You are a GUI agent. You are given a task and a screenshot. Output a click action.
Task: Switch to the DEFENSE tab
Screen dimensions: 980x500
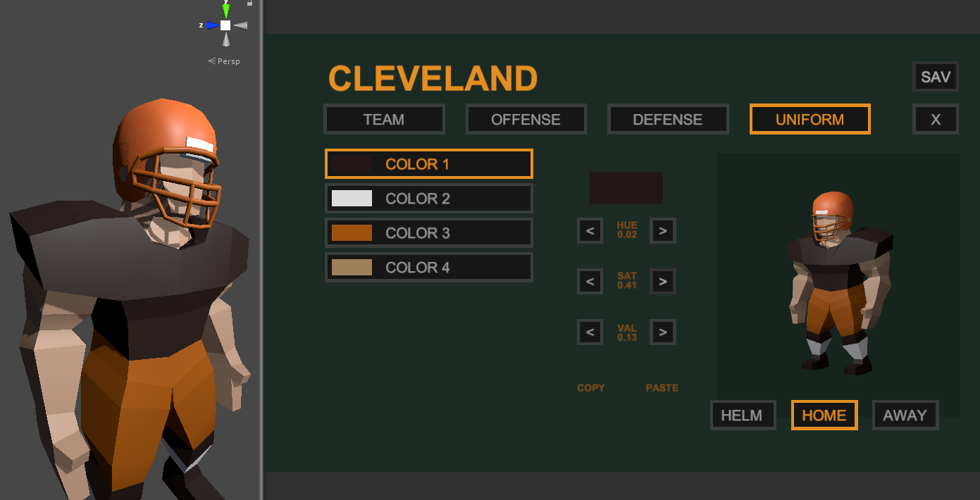pos(667,119)
